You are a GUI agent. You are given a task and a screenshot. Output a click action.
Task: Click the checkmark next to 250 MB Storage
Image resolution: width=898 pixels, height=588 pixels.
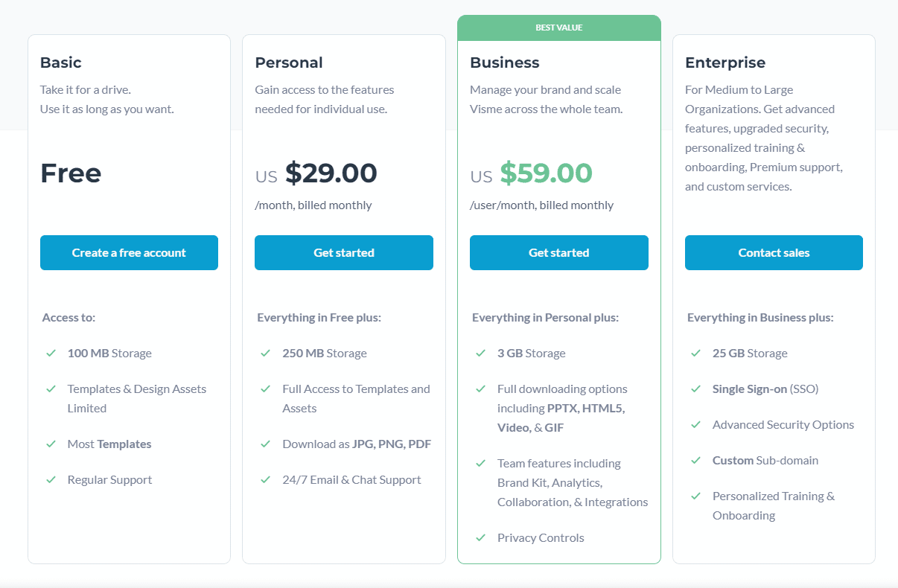tap(265, 353)
